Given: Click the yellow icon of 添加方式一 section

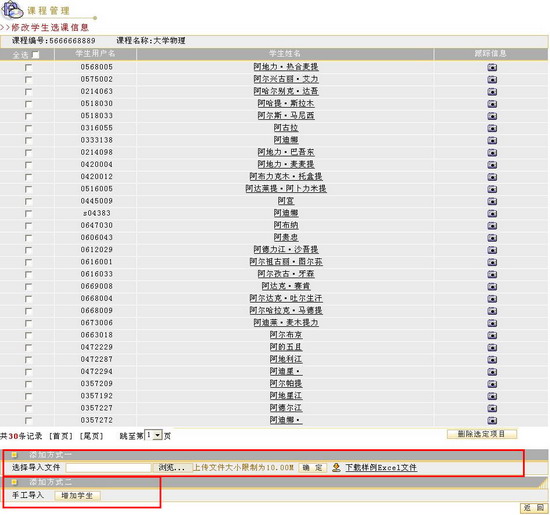Looking at the screenshot, I should tap(14, 455).
